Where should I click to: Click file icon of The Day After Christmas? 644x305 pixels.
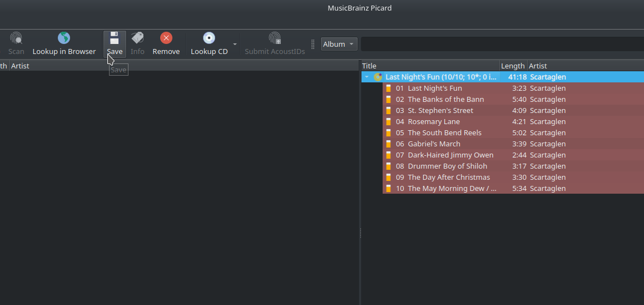point(389,177)
